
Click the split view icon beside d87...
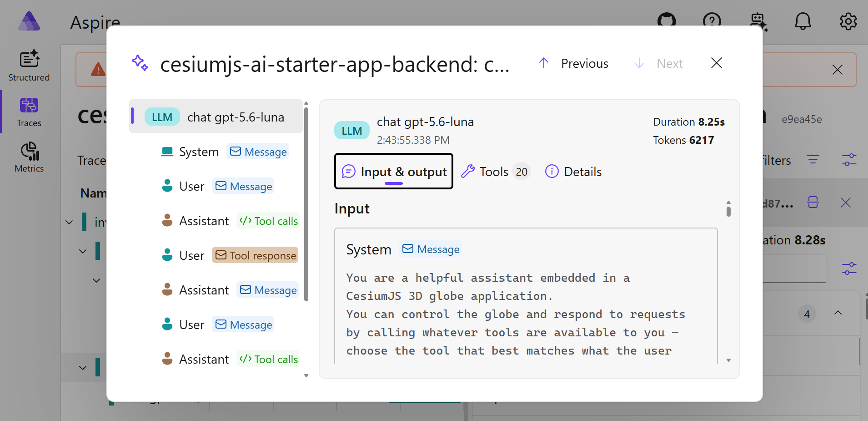click(813, 203)
